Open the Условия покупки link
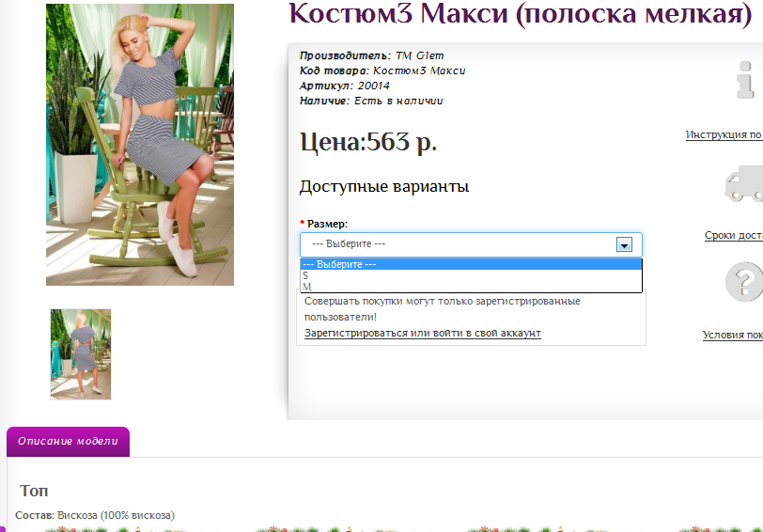This screenshot has height=532, width=763. click(732, 336)
